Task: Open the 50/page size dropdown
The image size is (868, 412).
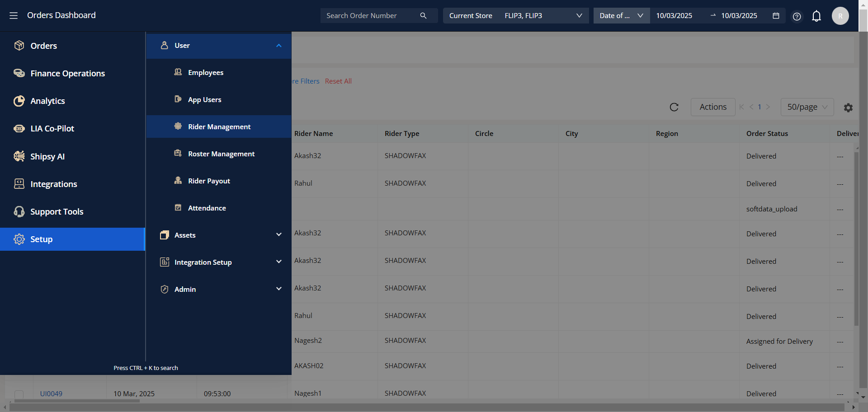Action: click(x=807, y=107)
